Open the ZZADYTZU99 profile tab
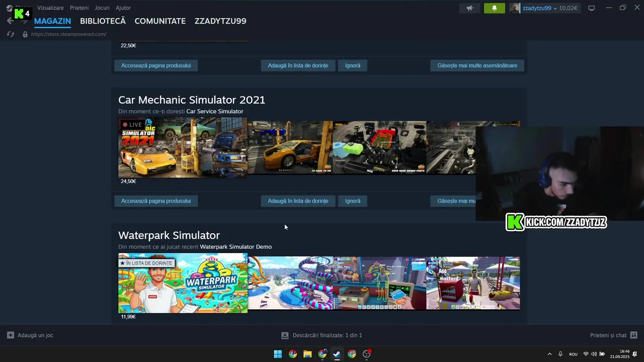 [220, 21]
